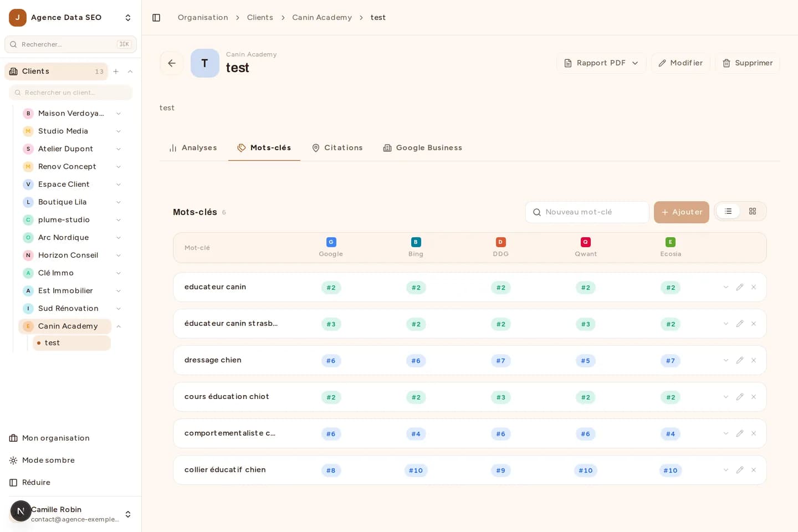
Task: Click Google rank #8 for collier éducatif
Action: (331, 470)
